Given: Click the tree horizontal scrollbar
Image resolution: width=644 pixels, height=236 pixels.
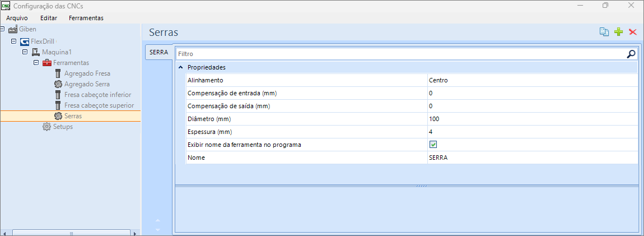Looking at the screenshot, I should (x=70, y=232).
